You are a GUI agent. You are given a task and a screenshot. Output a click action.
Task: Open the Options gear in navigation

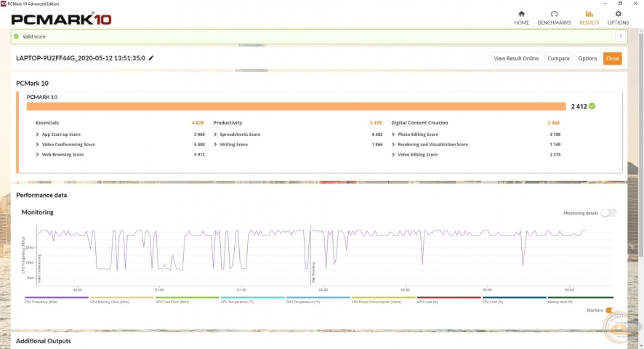point(618,18)
